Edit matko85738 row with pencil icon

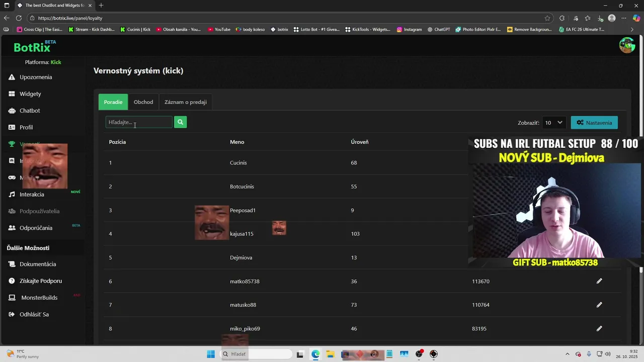pos(599,281)
